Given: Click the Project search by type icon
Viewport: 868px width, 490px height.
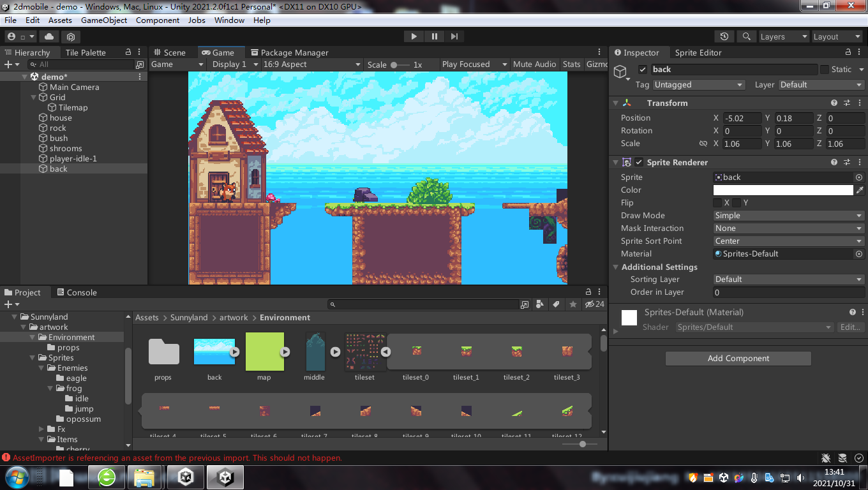Looking at the screenshot, I should 541,304.
